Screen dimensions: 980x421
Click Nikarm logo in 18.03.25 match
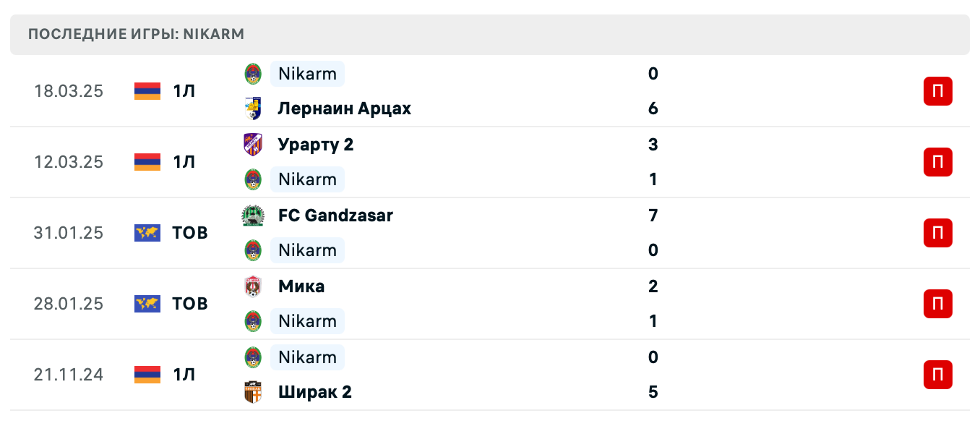coord(253,74)
